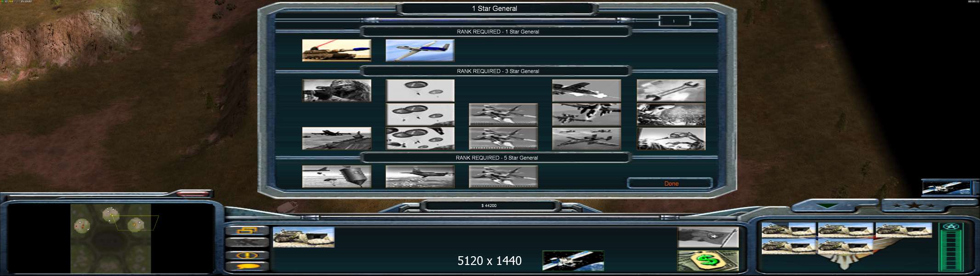
Task: Toggle the general powers stars button
Action: (x=913, y=206)
